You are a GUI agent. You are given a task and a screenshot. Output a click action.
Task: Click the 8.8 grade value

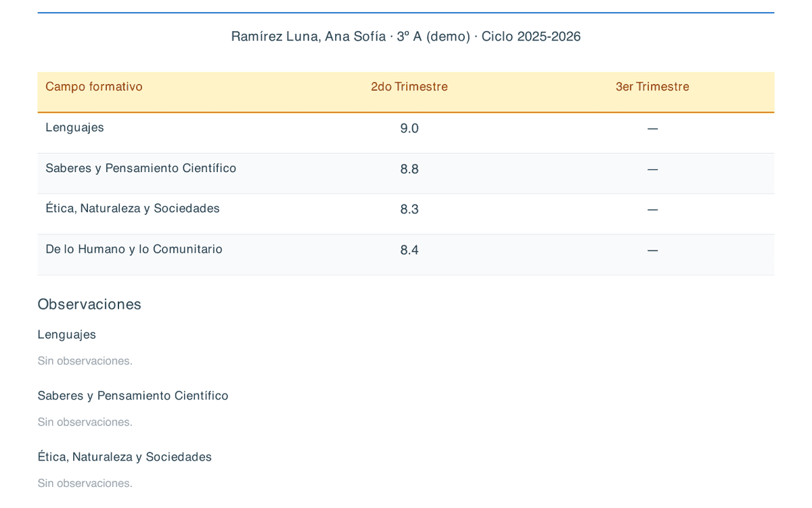[x=409, y=169]
